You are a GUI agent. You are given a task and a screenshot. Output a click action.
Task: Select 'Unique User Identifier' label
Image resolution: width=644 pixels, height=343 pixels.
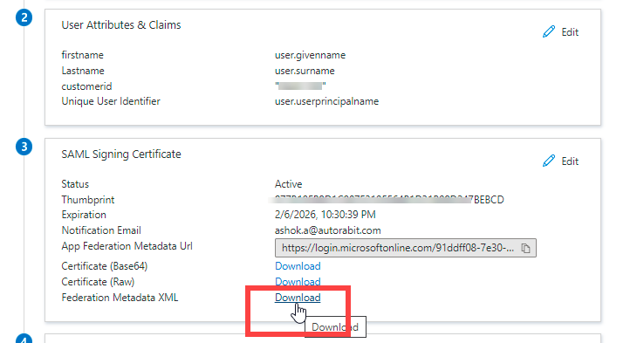pyautogui.click(x=111, y=101)
